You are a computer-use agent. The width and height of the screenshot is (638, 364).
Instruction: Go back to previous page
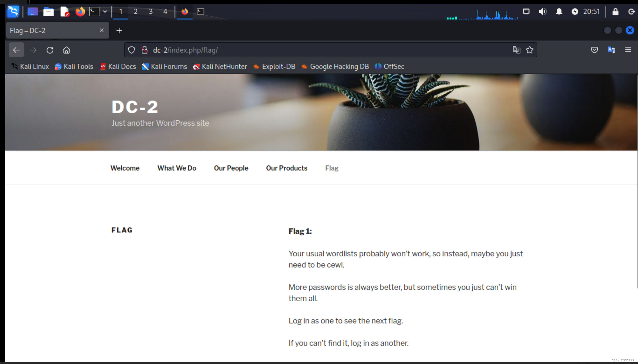click(x=16, y=50)
